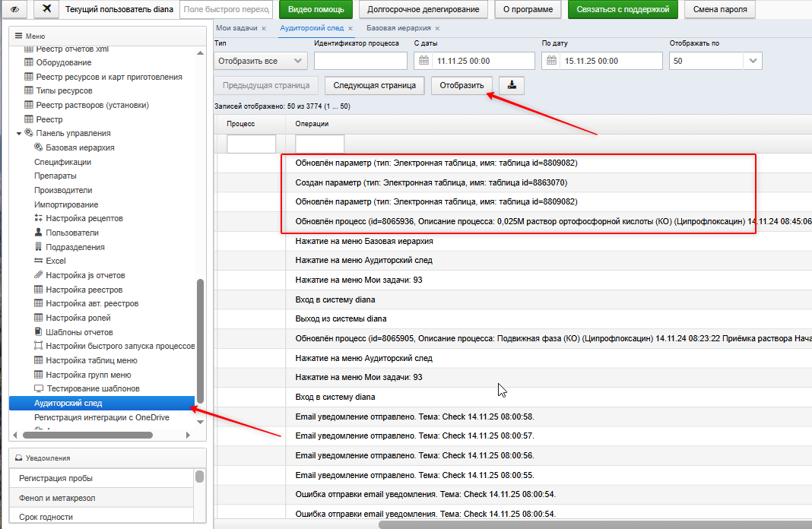Click the Настройка рецептов icon
Image resolution: width=812 pixels, height=529 pixels.
[38, 218]
